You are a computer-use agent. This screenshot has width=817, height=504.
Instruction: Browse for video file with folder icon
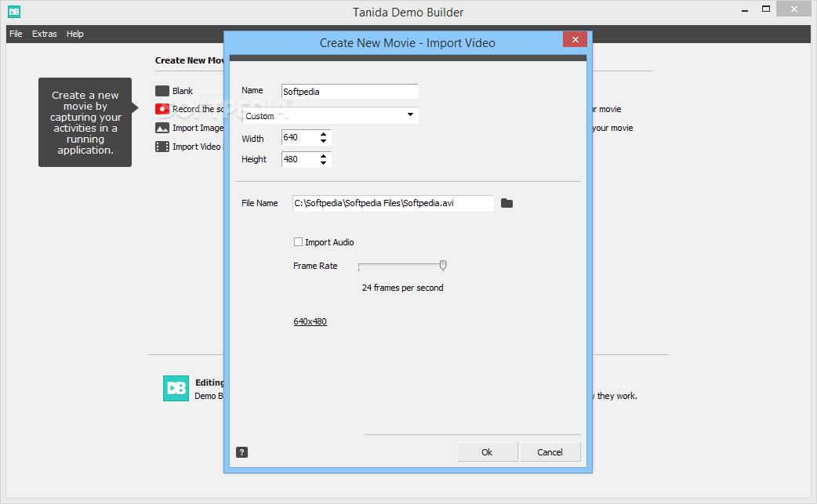[x=507, y=203]
